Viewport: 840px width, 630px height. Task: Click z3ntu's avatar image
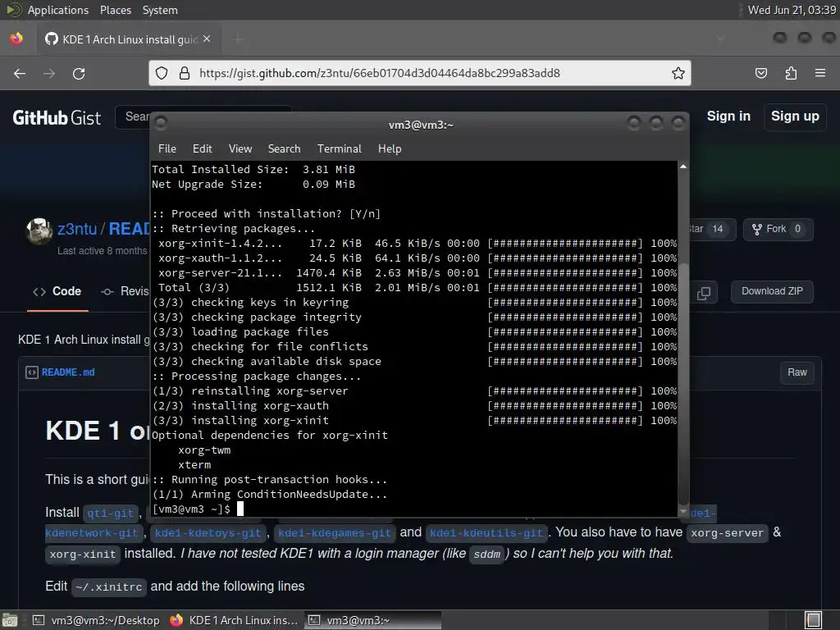pyautogui.click(x=39, y=231)
